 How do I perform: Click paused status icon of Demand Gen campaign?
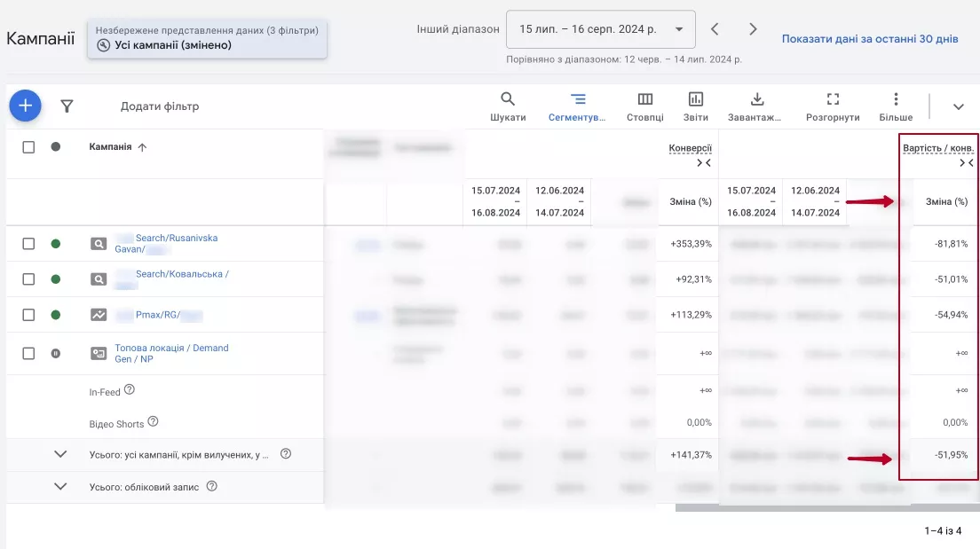pos(56,354)
